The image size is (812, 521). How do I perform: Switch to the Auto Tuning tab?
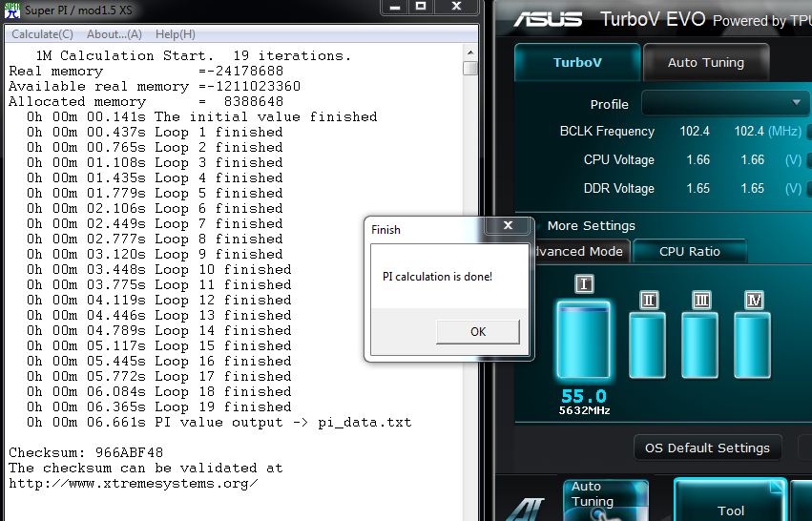pyautogui.click(x=705, y=63)
